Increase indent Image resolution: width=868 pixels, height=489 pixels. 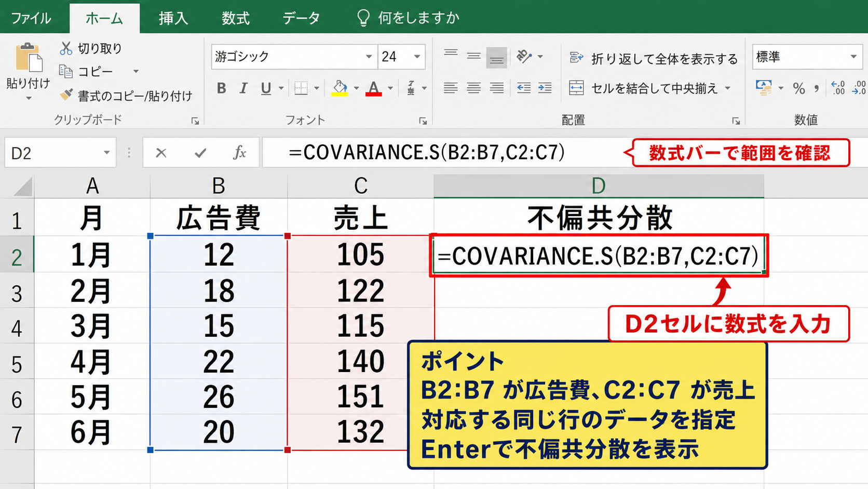pyautogui.click(x=545, y=88)
